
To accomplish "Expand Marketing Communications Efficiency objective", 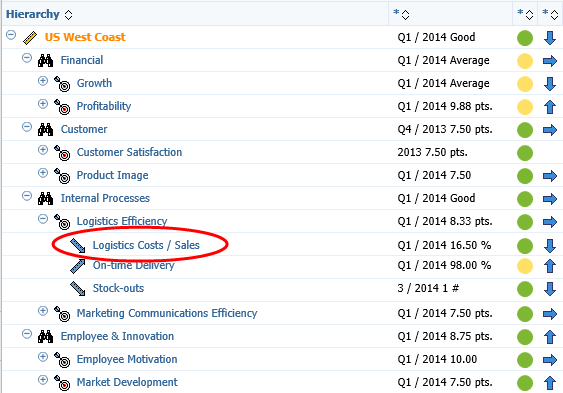I will 43,311.
